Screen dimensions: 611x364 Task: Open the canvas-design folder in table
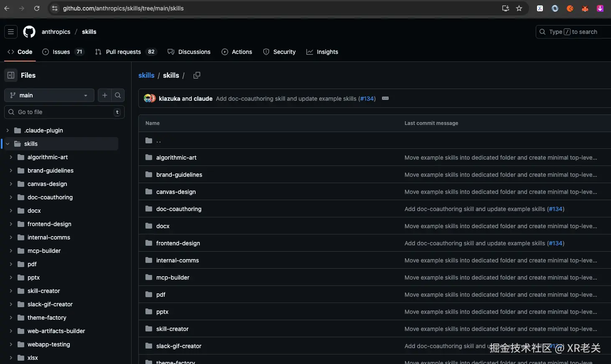(176, 192)
